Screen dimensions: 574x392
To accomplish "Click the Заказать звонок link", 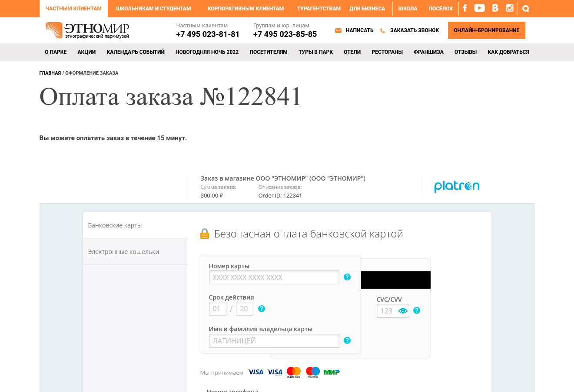I will click(x=415, y=30).
